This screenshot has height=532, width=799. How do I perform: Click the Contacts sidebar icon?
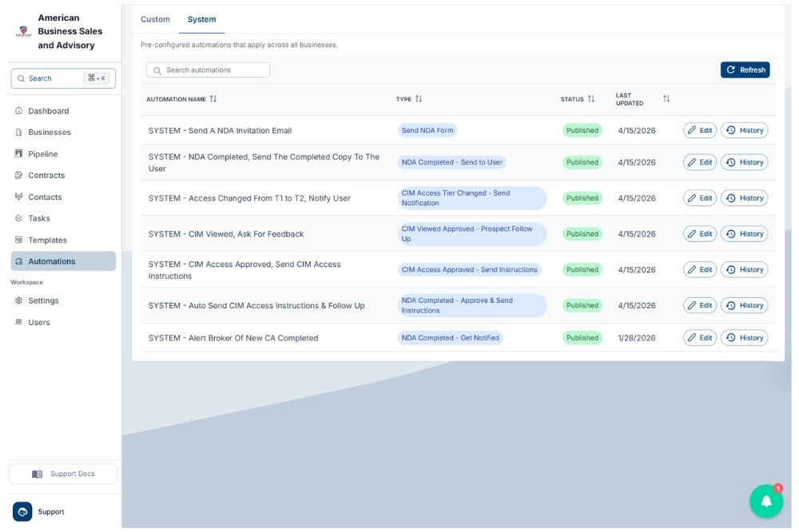[x=19, y=197]
